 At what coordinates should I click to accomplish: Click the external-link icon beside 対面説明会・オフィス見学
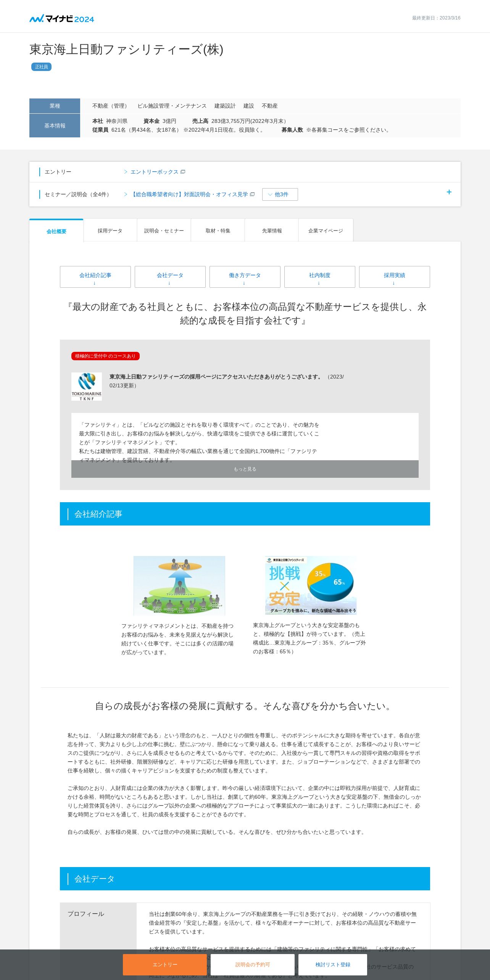click(252, 195)
